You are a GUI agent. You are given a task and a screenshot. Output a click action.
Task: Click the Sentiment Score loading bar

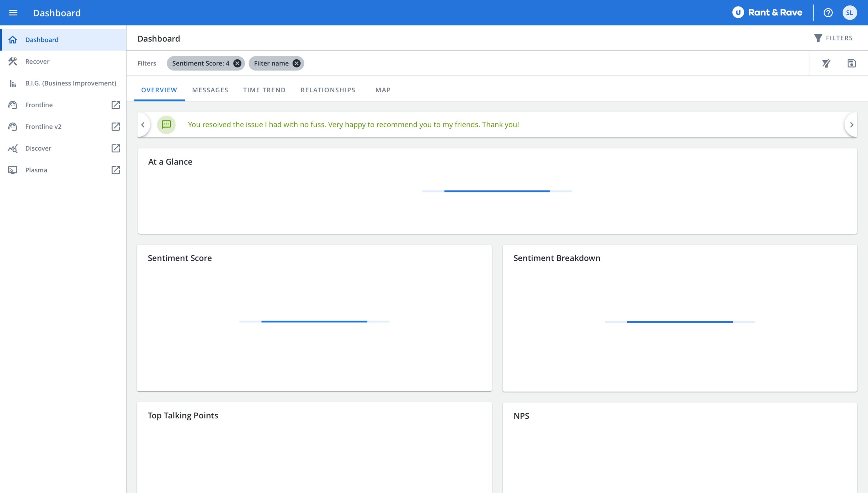pos(314,321)
